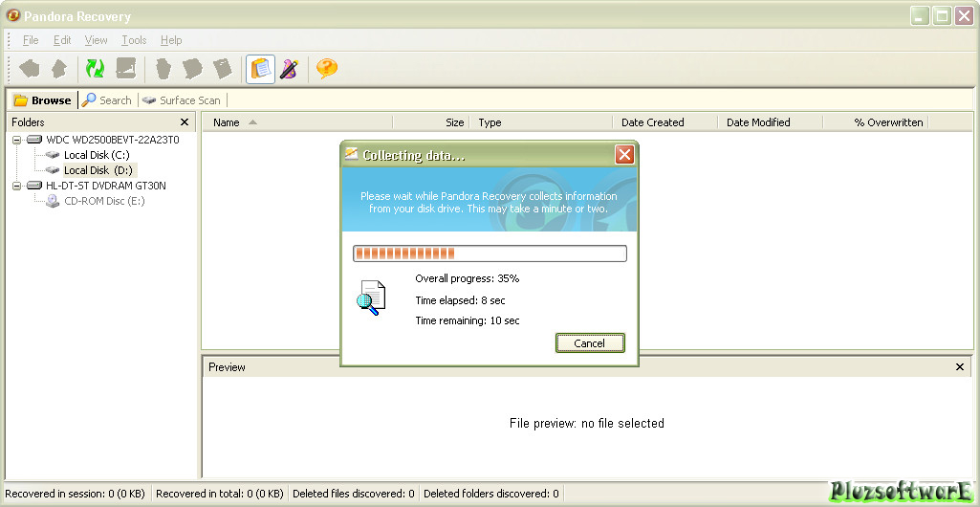Image resolution: width=980 pixels, height=507 pixels.
Task: Select Local Disk (C:) in folder tree
Action: [x=97, y=155]
